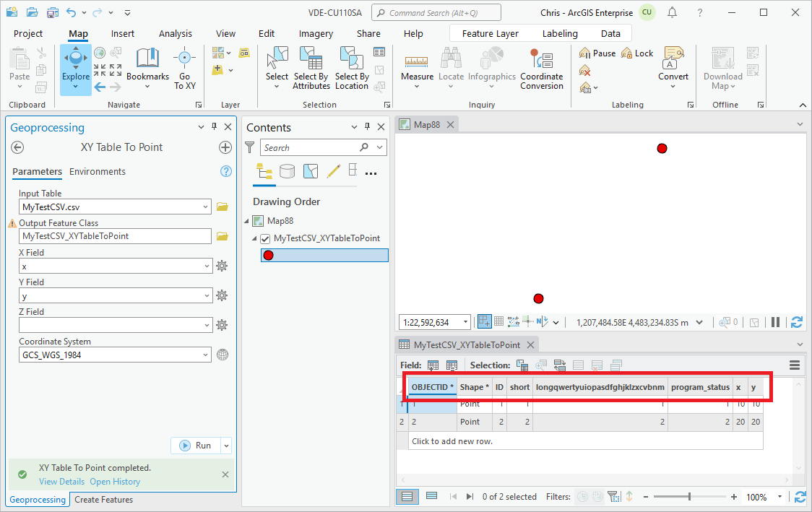Viewport: 812px width, 512px height.
Task: Open the Input Table dropdown
Action: pos(208,207)
